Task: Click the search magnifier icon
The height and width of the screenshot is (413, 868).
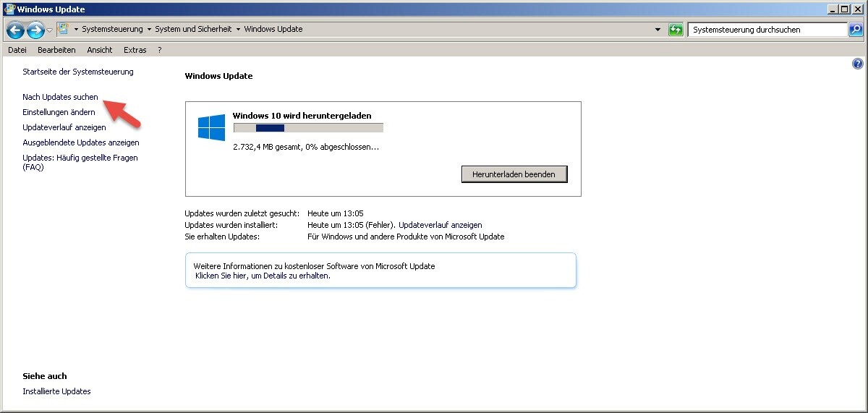Action: [x=856, y=30]
